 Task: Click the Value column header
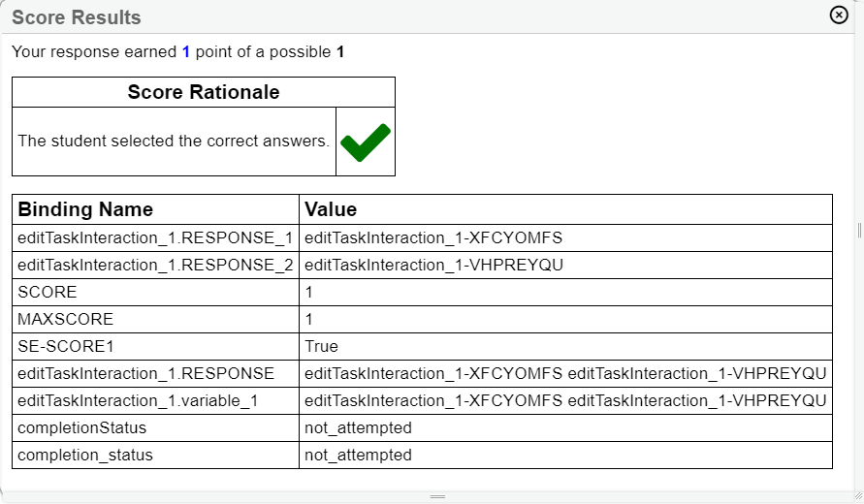565,209
